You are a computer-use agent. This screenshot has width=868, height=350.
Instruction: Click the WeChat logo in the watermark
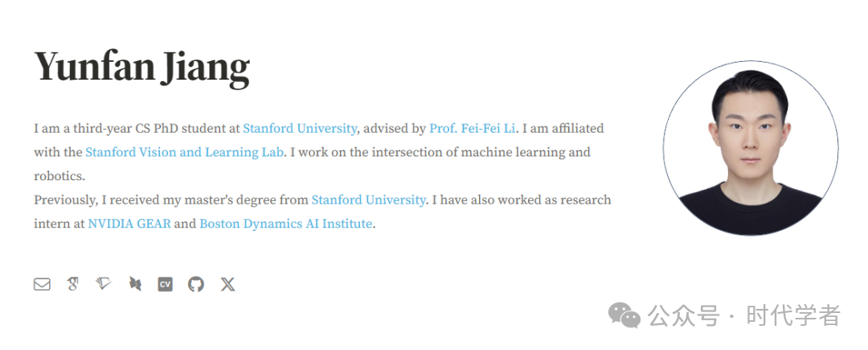pyautogui.click(x=624, y=315)
